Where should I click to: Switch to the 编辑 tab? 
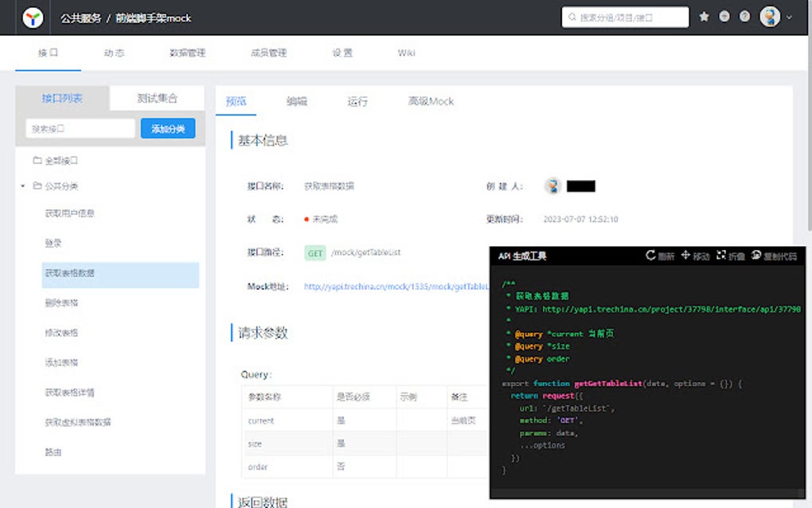(x=298, y=102)
